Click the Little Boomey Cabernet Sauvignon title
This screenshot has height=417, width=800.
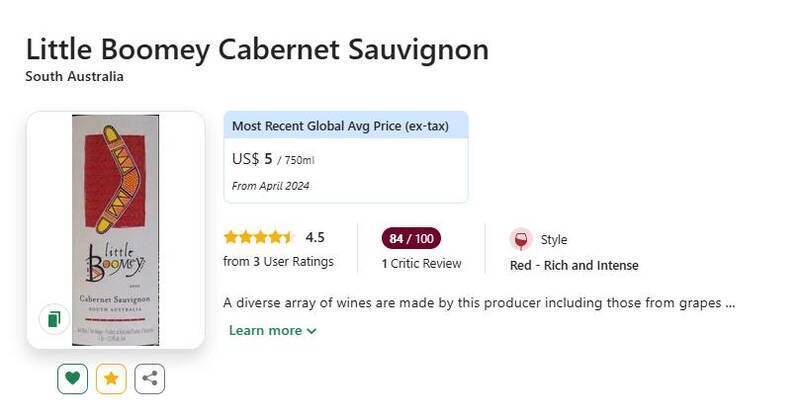pos(257,49)
